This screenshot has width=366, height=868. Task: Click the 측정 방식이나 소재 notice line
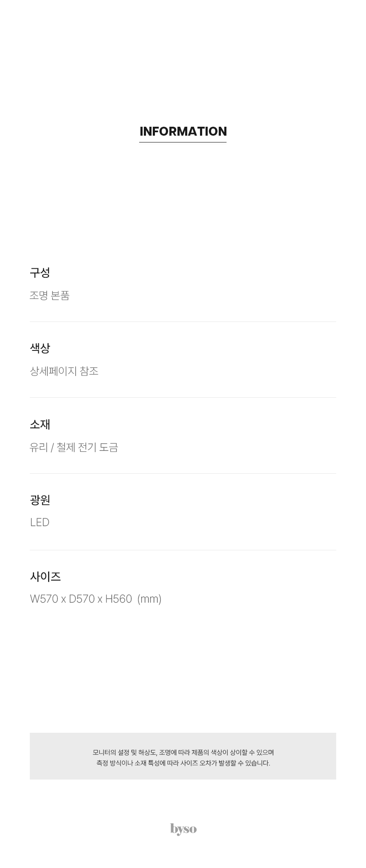coord(183,763)
